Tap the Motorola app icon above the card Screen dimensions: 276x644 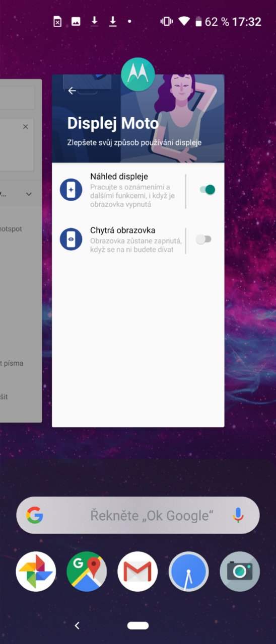pos(137,74)
